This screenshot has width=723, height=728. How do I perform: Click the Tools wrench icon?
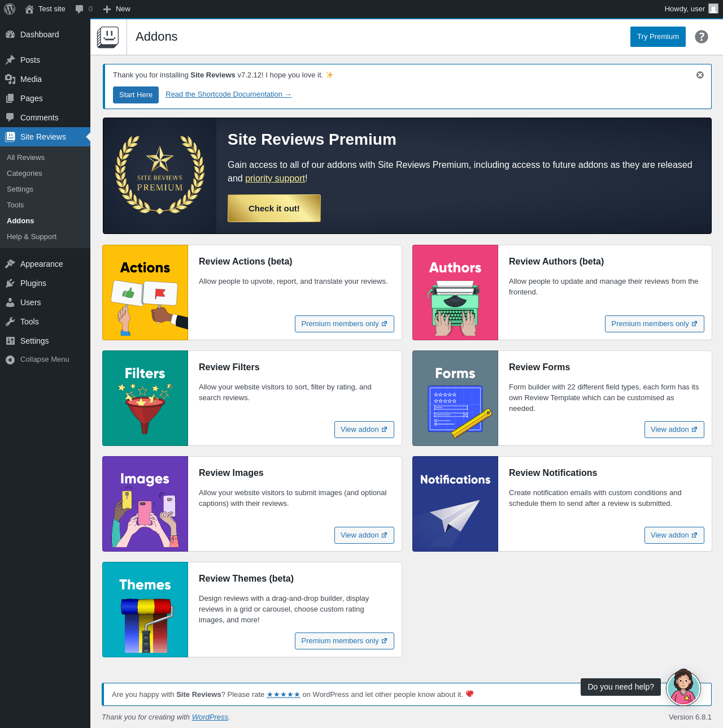pos(10,322)
